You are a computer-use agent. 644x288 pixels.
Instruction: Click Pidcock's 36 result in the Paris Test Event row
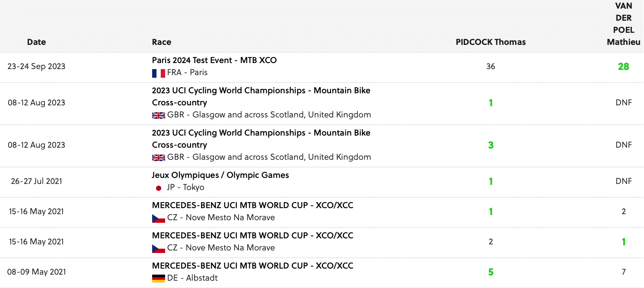[491, 66]
